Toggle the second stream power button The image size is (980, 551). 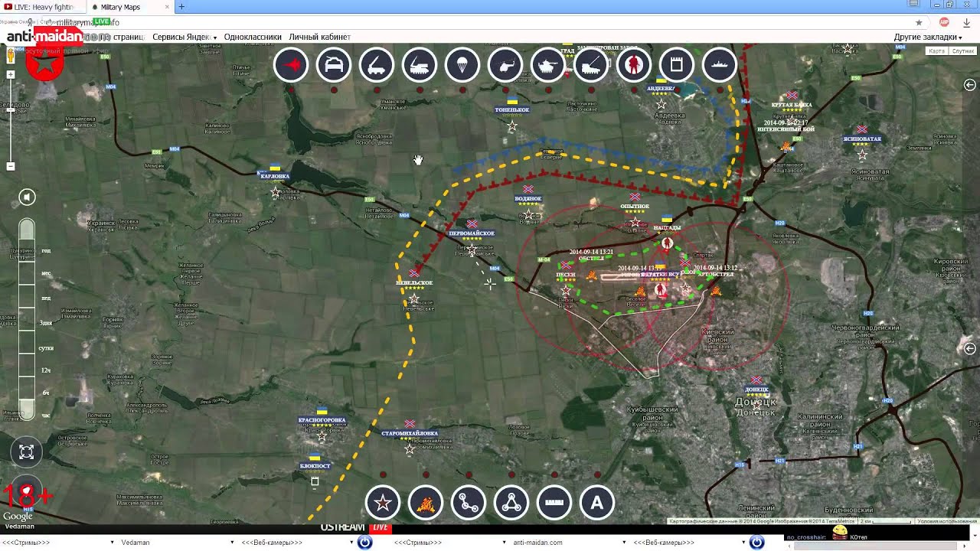click(x=756, y=543)
